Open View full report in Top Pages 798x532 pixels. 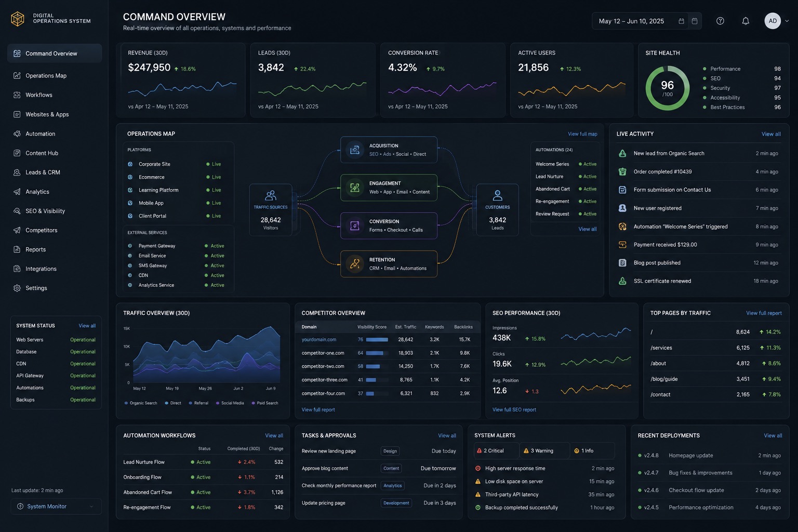pos(764,313)
